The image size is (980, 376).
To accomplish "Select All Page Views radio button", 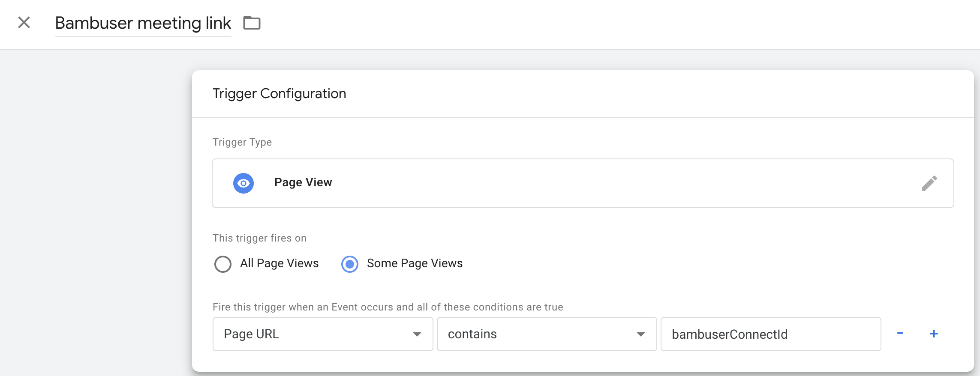I will (223, 264).
